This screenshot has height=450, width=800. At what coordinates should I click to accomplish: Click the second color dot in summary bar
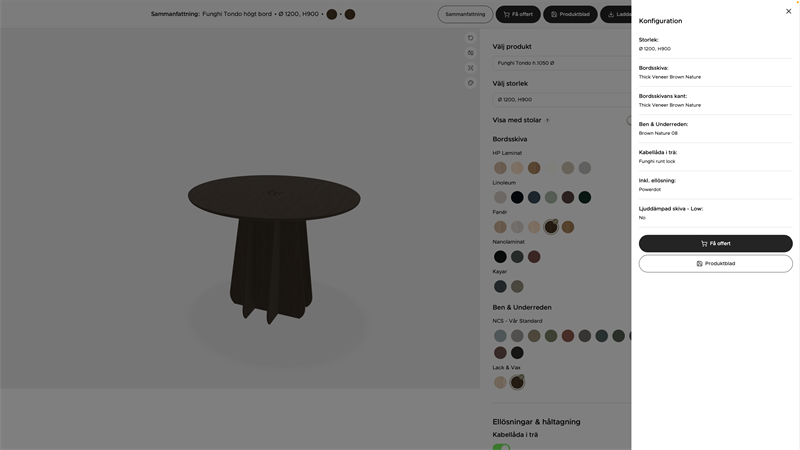click(350, 14)
